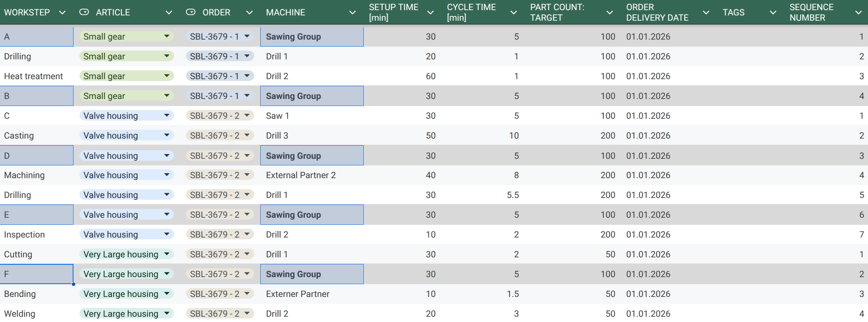The image size is (868, 322).
Task: Open order dropdown in the Bending row
Action: point(247,294)
